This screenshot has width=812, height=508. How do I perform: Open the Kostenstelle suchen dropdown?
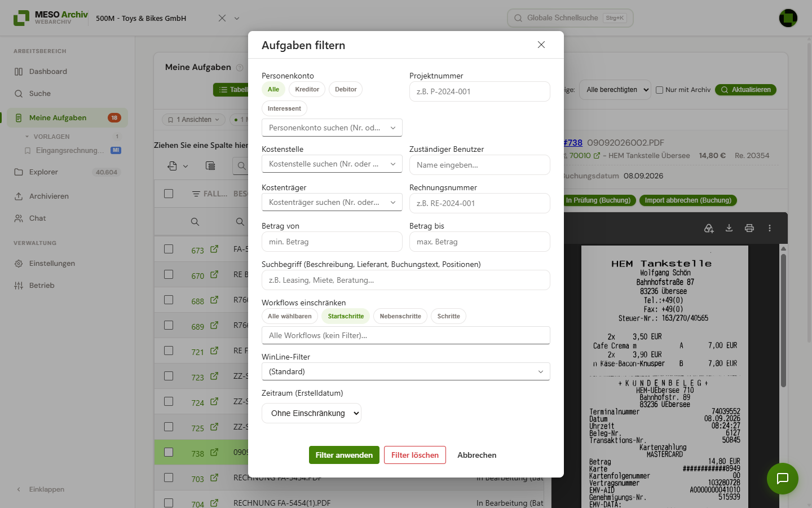click(x=332, y=164)
